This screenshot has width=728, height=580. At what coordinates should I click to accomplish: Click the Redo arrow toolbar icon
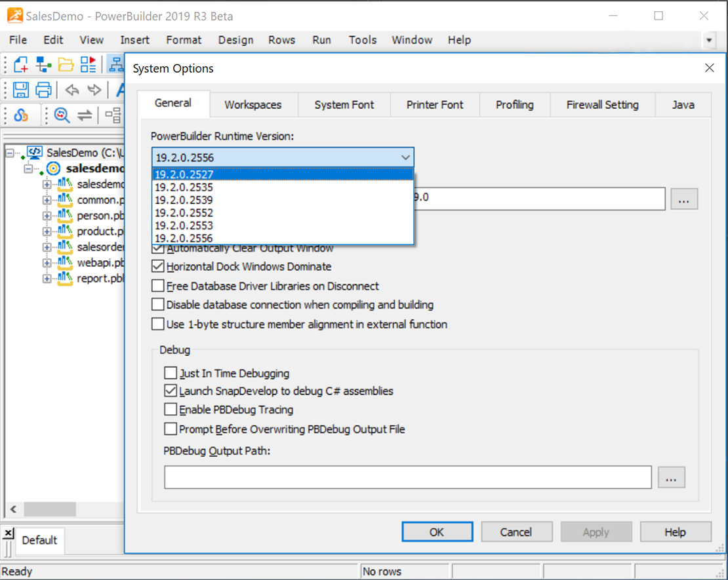[94, 90]
